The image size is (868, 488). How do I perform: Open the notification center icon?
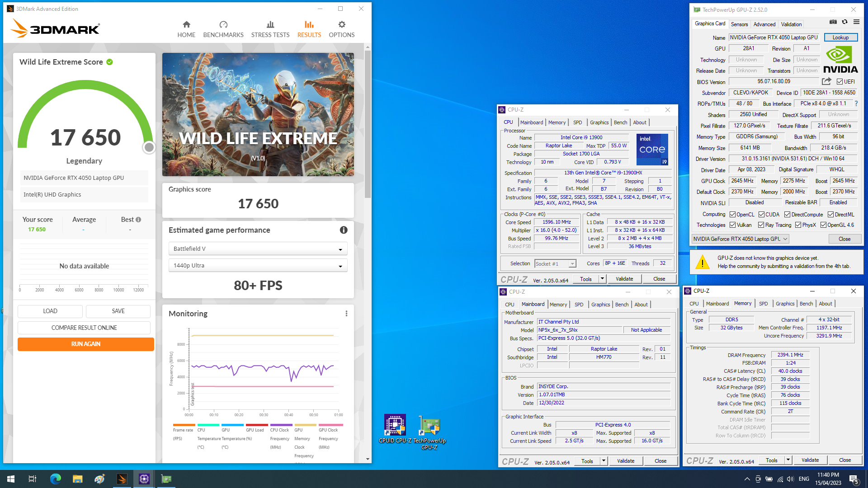pyautogui.click(x=854, y=479)
